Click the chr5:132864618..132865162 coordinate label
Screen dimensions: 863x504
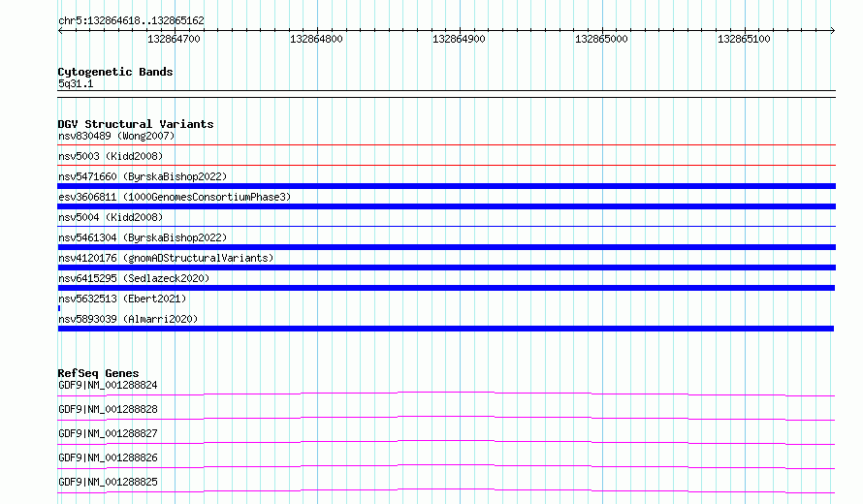131,20
